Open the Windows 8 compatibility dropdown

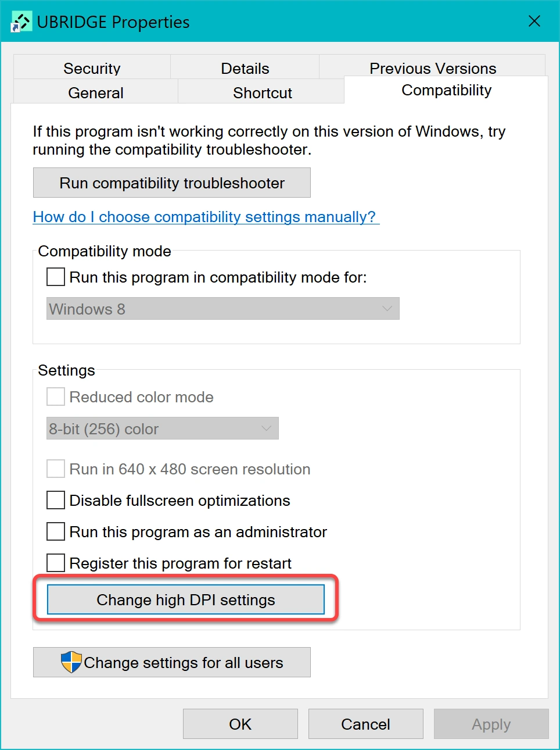pos(222,309)
